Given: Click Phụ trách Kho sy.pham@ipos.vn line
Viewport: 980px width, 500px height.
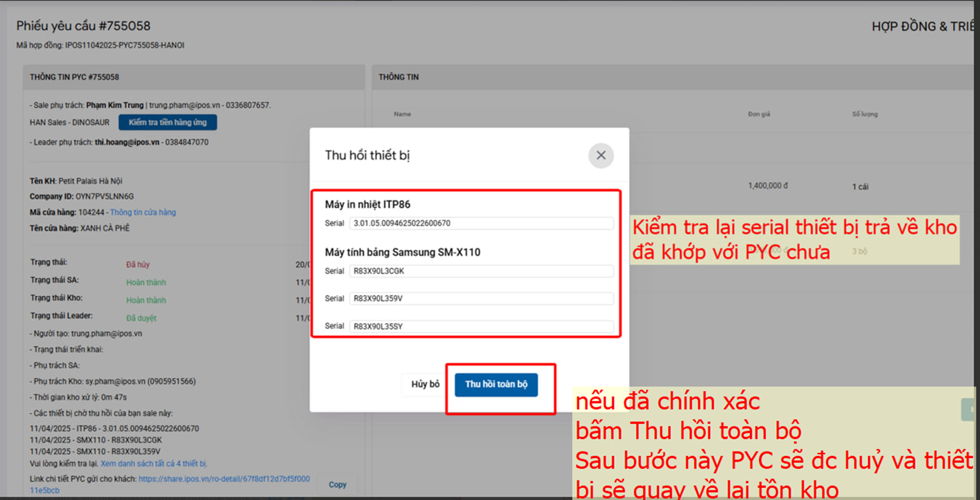Looking at the screenshot, I should tap(112, 381).
